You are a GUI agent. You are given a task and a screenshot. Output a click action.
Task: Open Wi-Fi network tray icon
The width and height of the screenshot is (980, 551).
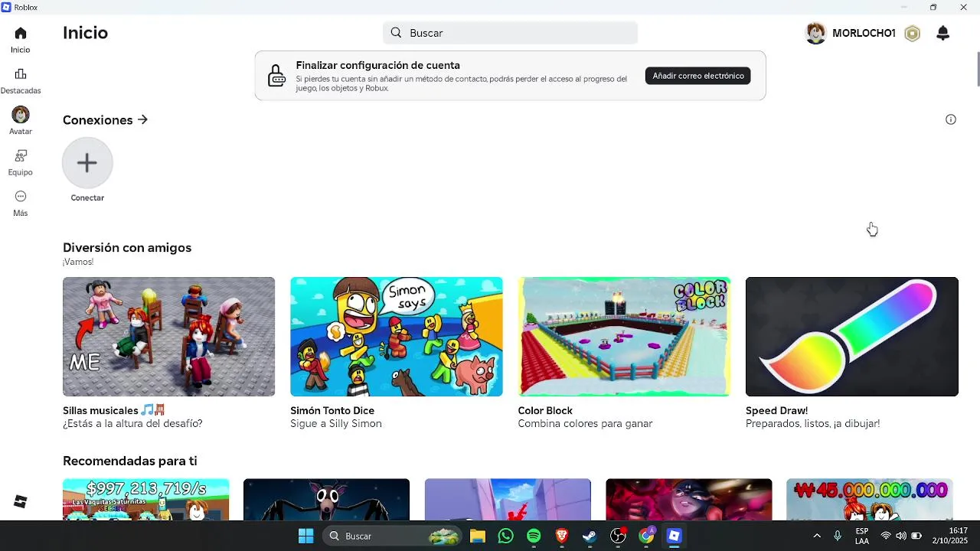(886, 536)
